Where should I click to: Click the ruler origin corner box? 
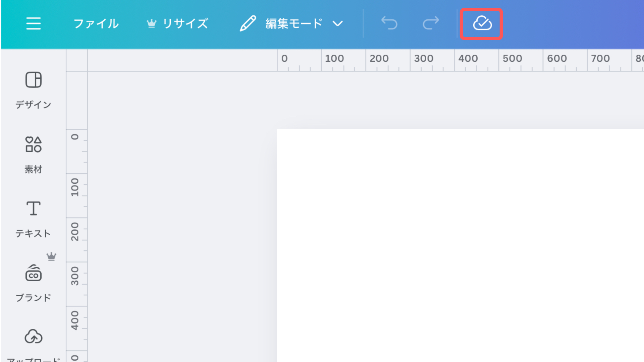[77, 60]
